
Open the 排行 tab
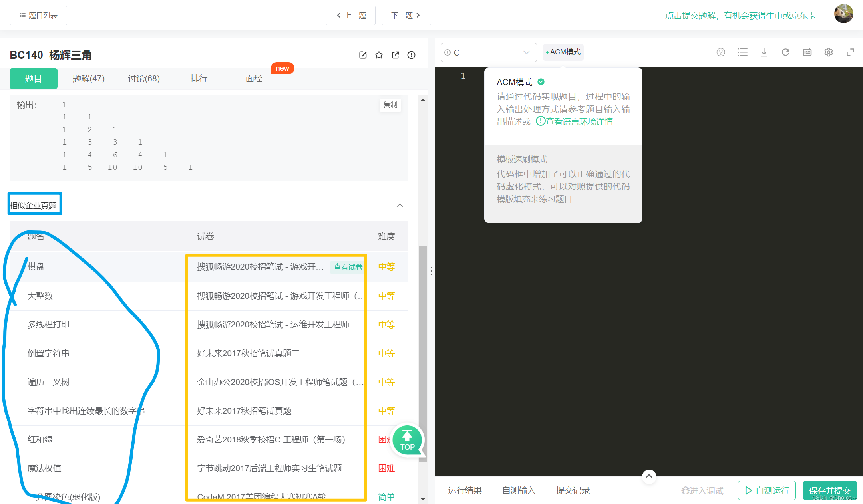pyautogui.click(x=199, y=79)
